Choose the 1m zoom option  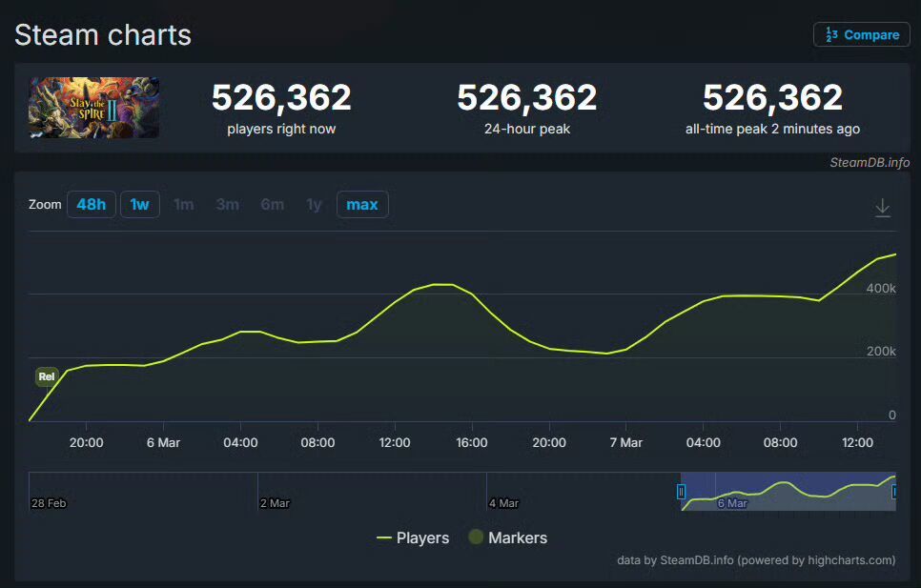[184, 204]
